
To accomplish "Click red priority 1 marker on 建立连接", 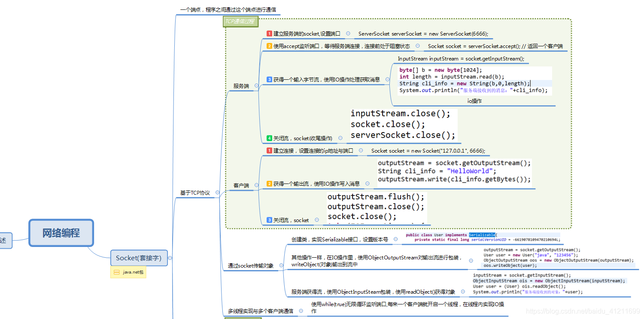I will [269, 150].
